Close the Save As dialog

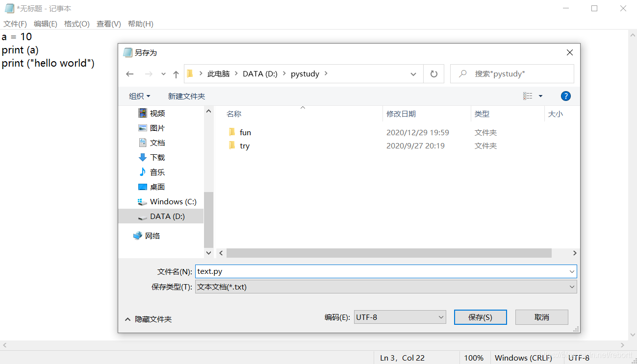point(570,52)
